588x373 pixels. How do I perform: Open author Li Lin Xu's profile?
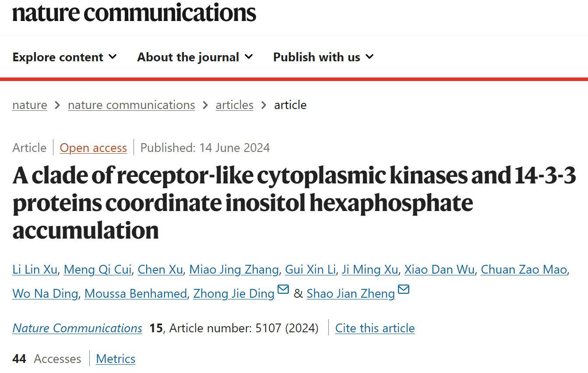click(35, 270)
